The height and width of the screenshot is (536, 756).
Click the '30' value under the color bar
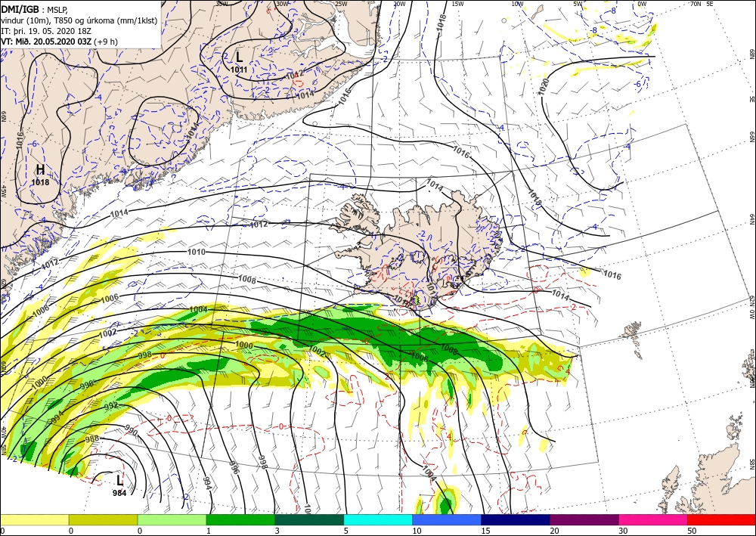click(x=623, y=531)
